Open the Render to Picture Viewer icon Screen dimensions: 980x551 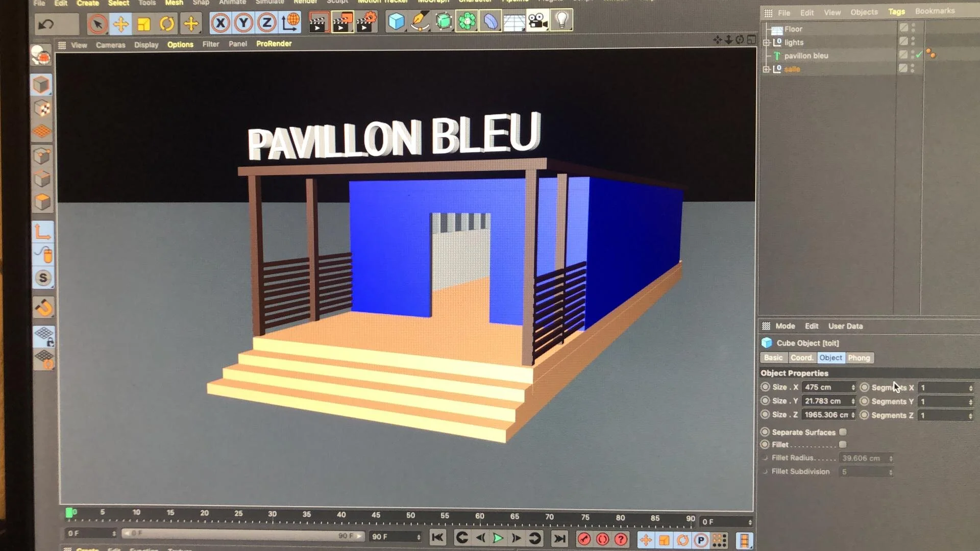tap(342, 23)
